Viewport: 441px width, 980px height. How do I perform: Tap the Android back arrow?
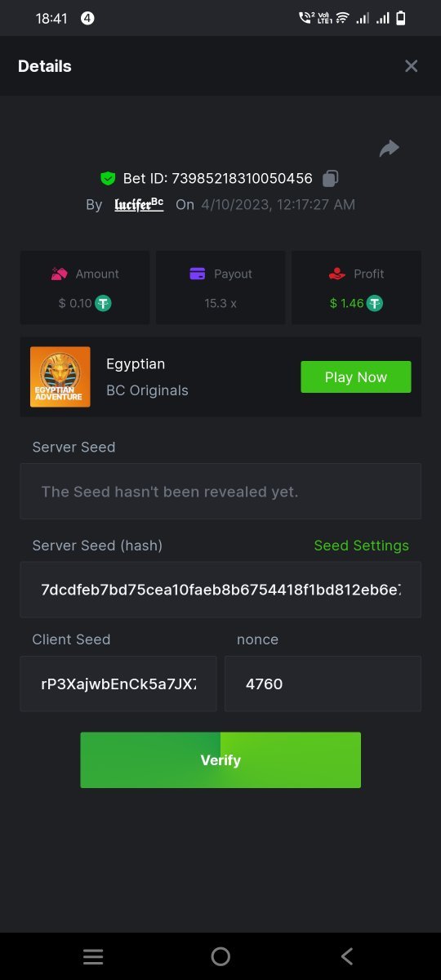[x=347, y=957]
